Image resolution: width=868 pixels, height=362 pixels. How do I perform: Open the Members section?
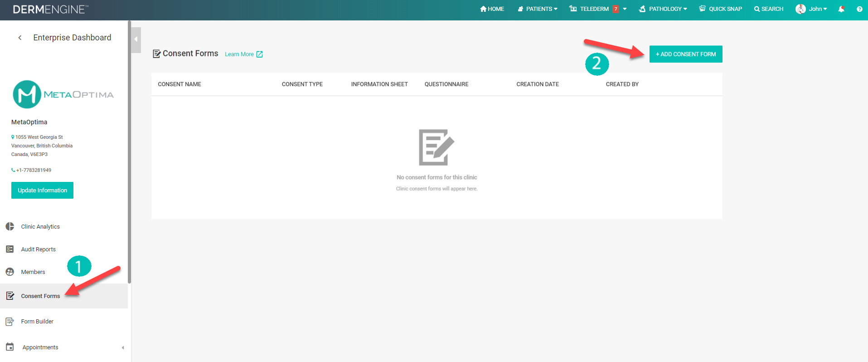pyautogui.click(x=33, y=272)
